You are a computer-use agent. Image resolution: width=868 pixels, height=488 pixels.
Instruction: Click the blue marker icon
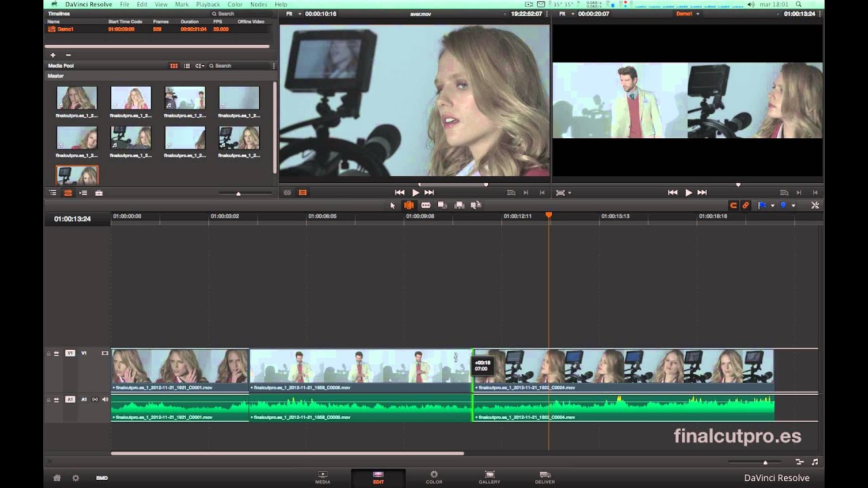(x=783, y=205)
